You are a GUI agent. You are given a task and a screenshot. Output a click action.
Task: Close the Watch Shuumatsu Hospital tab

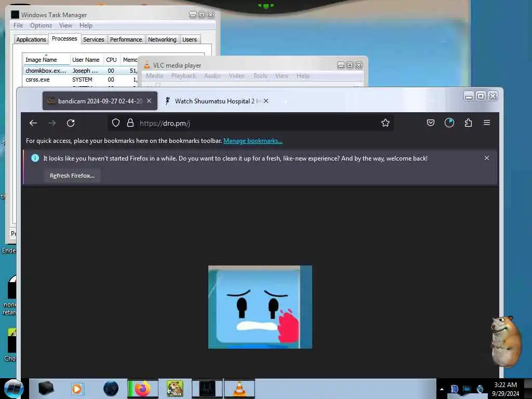point(266,101)
